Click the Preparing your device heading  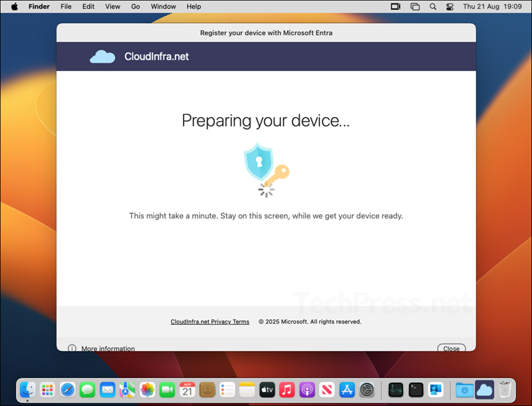click(265, 120)
